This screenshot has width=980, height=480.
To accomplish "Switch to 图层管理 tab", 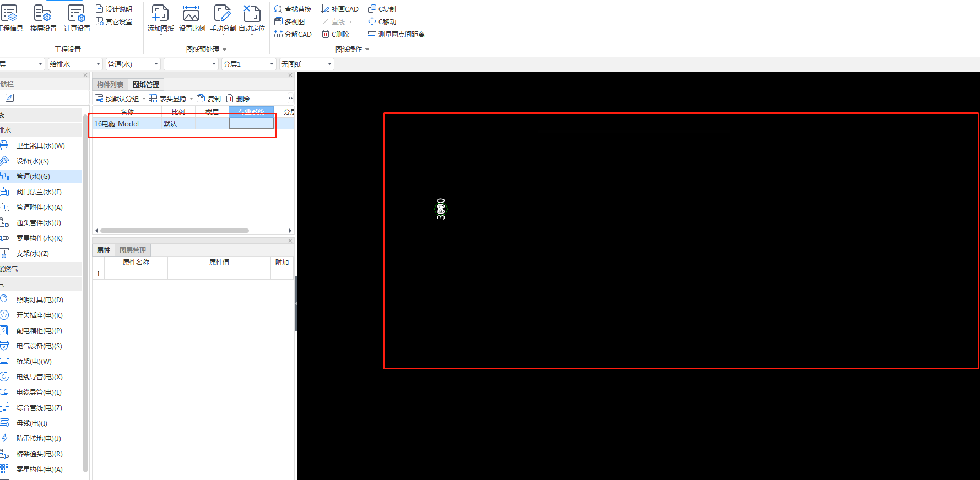I will point(133,250).
